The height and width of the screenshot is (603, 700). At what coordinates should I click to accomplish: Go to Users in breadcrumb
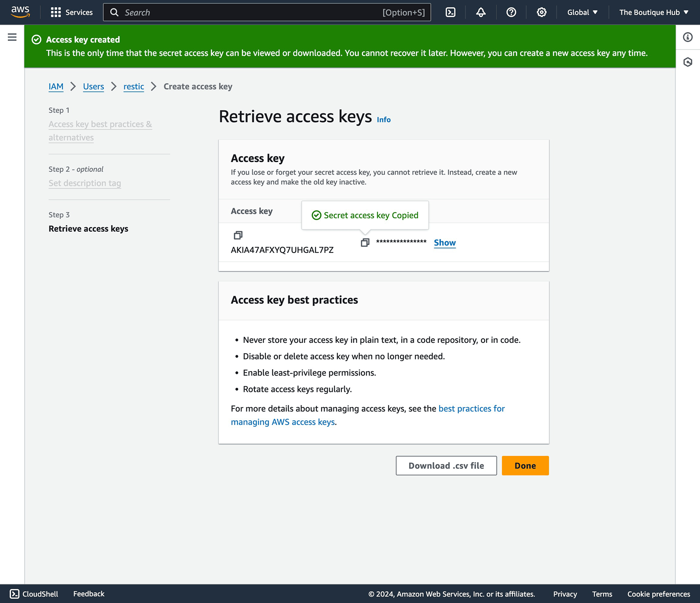pyautogui.click(x=94, y=86)
